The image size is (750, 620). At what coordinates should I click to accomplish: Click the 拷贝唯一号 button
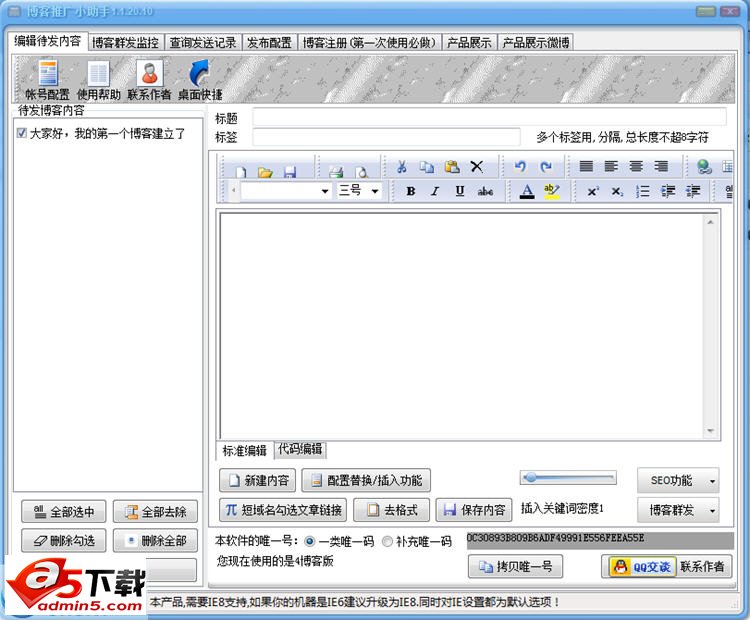(515, 566)
